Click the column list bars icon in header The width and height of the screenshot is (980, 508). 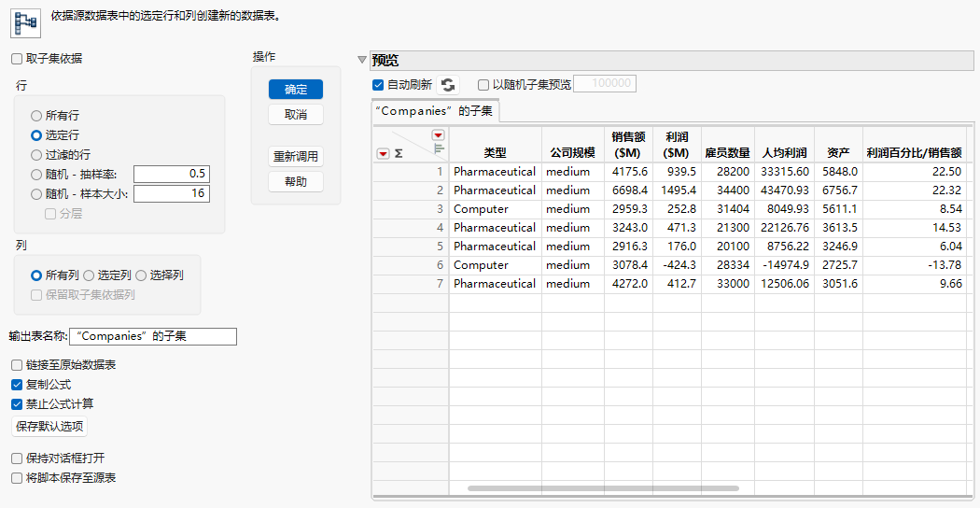click(x=439, y=148)
